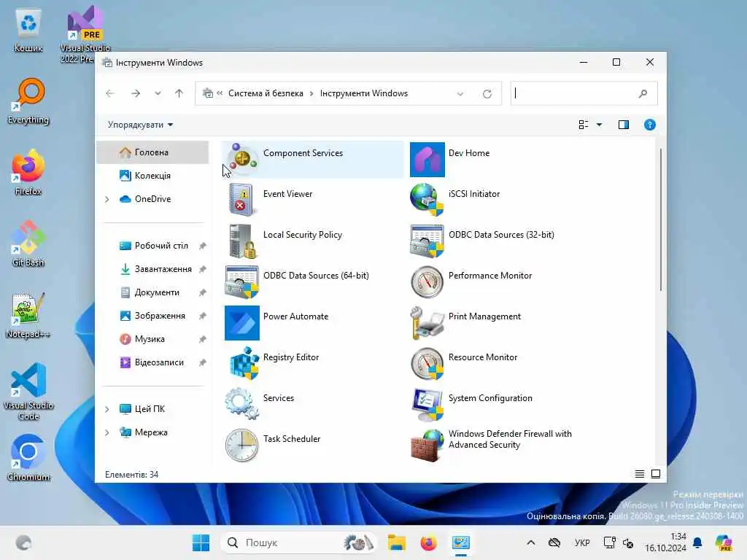
Task: Expand breadcrumb chevron after Система й безпека
Action: (x=311, y=94)
